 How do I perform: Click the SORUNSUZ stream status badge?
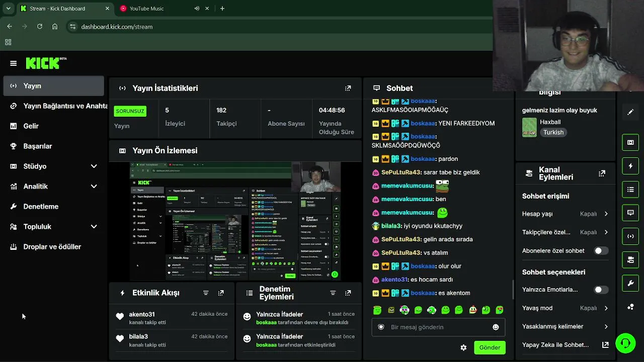coord(130,111)
